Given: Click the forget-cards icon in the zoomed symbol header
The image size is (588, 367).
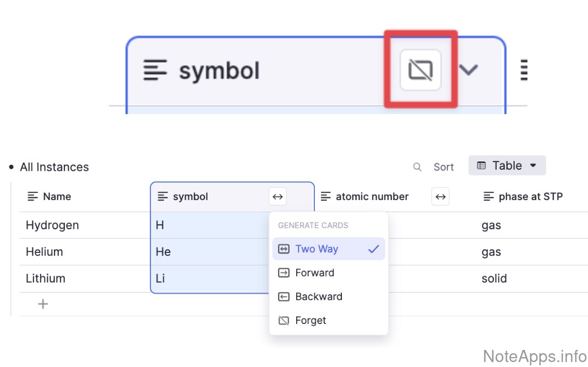Looking at the screenshot, I should coord(421,70).
